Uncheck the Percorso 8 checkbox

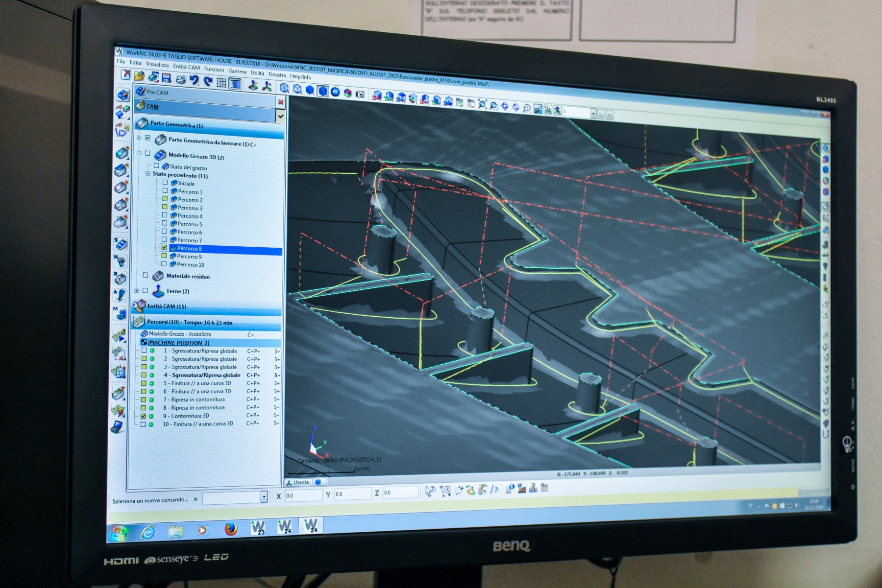164,248
